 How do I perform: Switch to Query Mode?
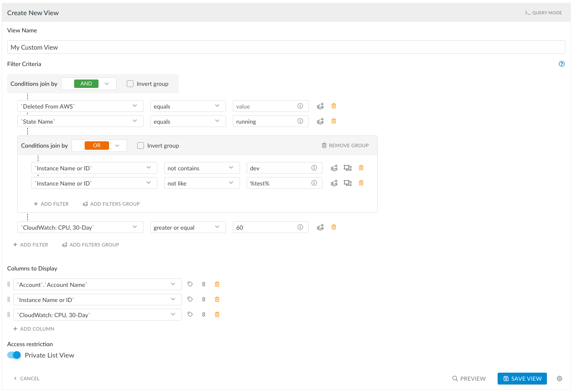click(x=544, y=13)
